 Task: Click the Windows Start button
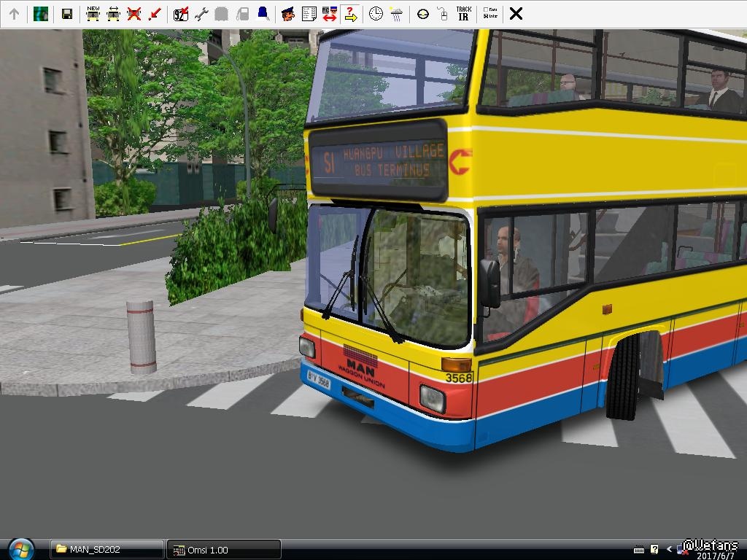coord(21,549)
